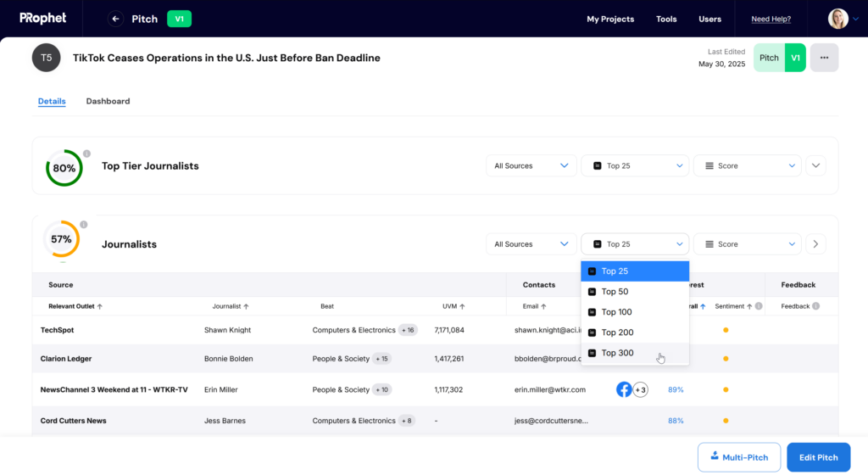Image resolution: width=868 pixels, height=475 pixels.
Task: Open Score dropdown in Journalists section
Action: 748,244
